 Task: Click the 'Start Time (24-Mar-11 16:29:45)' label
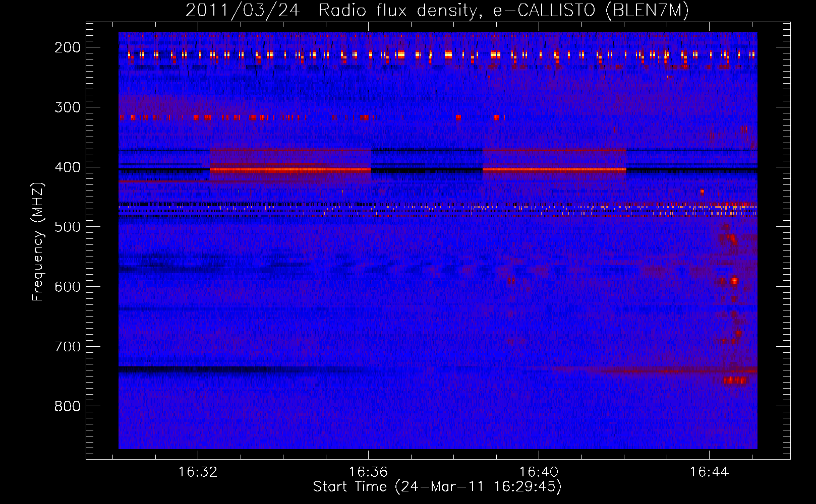pos(437,487)
